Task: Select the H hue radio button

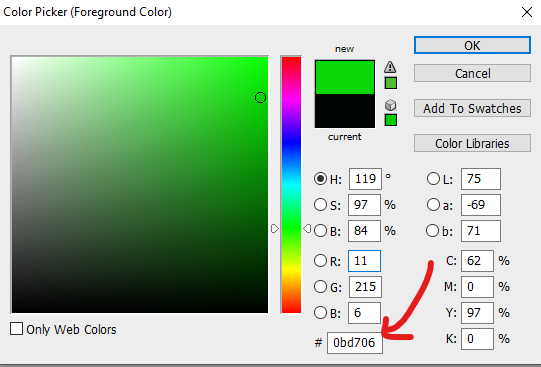Action: (320, 179)
